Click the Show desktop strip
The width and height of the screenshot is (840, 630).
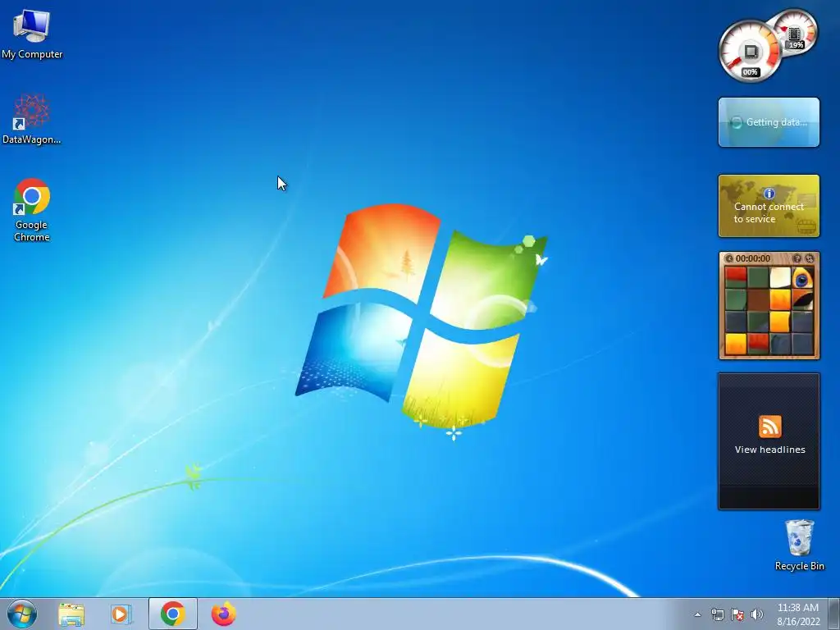[x=834, y=614]
